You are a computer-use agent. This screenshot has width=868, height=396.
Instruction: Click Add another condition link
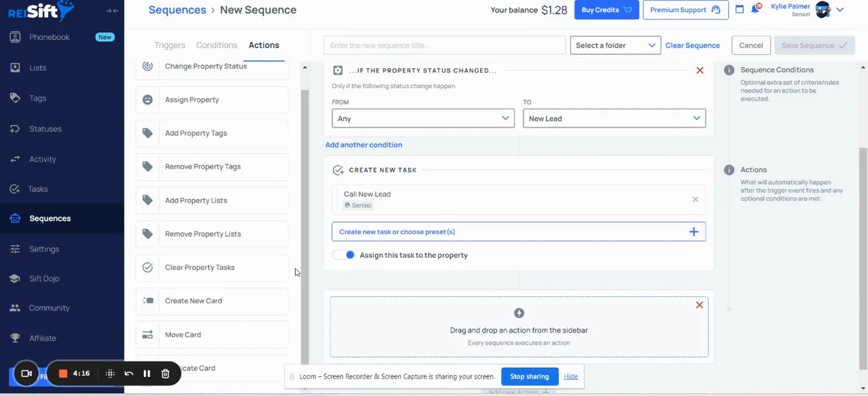[364, 145]
